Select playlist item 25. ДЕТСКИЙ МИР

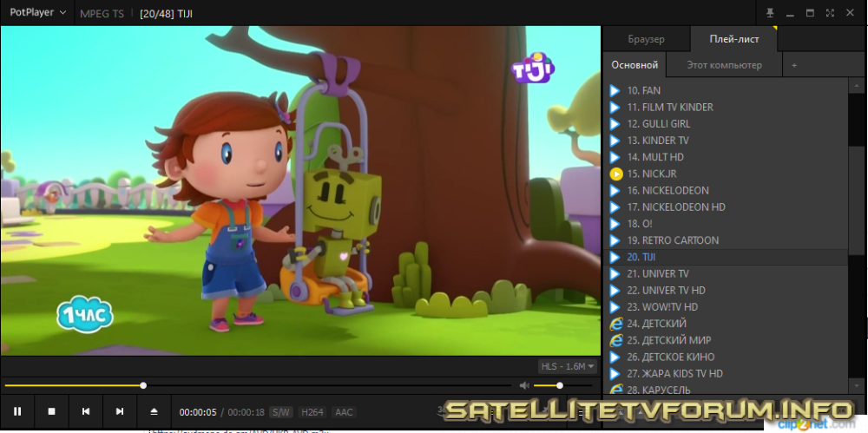pos(725,340)
